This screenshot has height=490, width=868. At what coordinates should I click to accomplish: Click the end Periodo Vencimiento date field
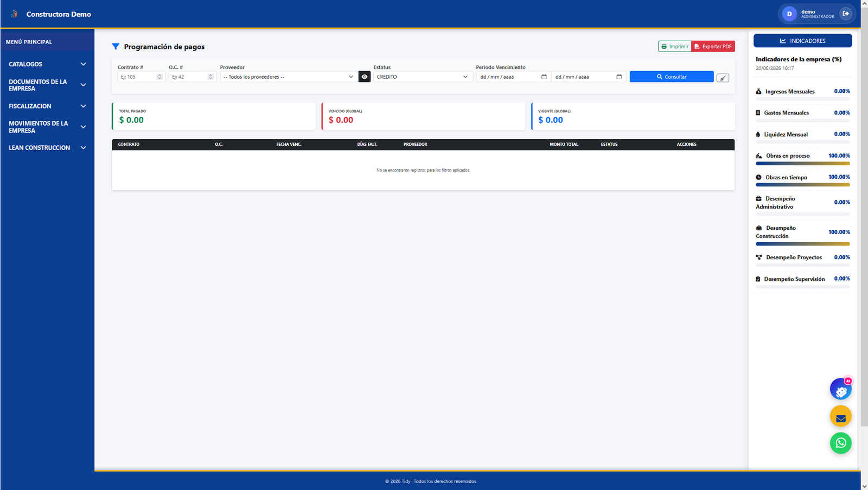[x=589, y=77]
